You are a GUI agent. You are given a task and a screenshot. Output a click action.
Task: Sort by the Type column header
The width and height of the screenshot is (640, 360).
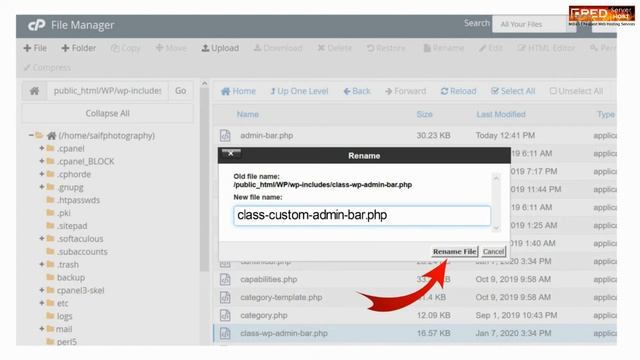[x=606, y=114]
